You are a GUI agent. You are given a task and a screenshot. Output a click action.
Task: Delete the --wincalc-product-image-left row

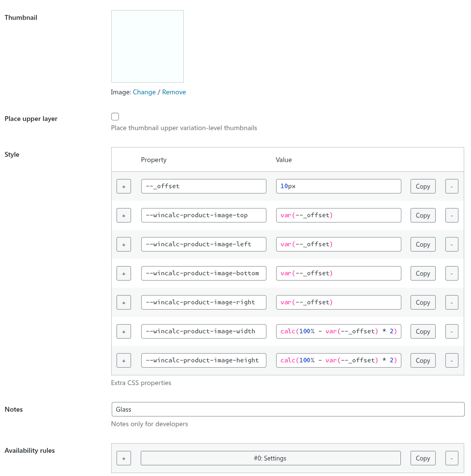click(452, 244)
